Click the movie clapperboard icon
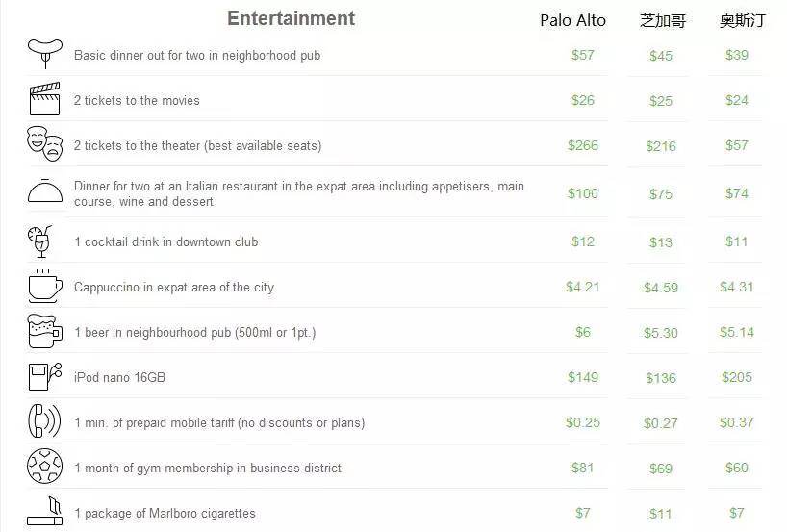The width and height of the screenshot is (787, 532). pyautogui.click(x=44, y=99)
